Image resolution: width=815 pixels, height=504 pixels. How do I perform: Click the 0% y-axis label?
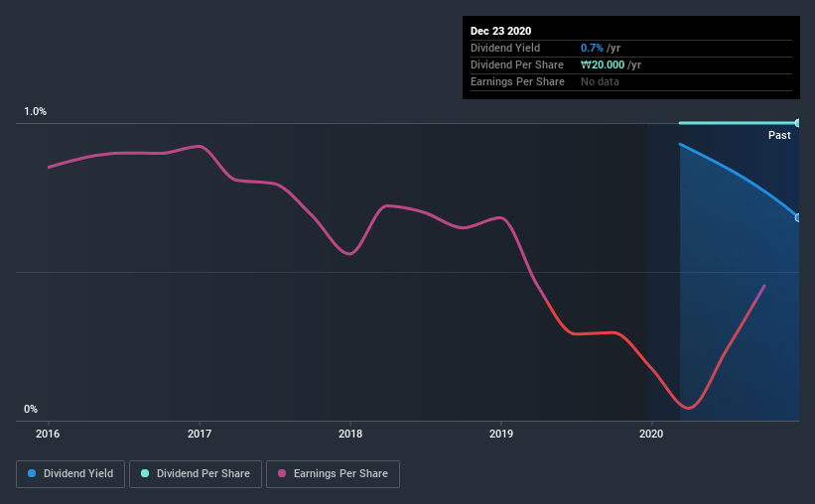pyautogui.click(x=31, y=410)
